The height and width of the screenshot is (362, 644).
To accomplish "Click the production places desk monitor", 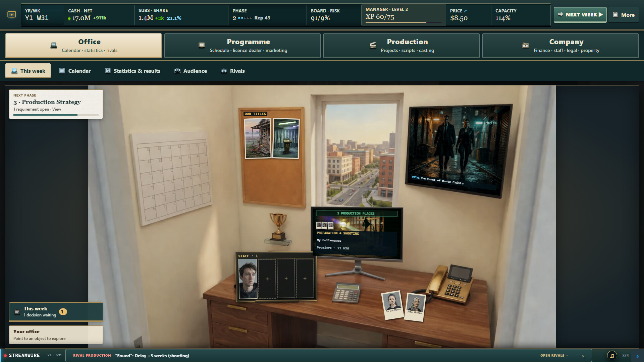I will coord(357,234).
